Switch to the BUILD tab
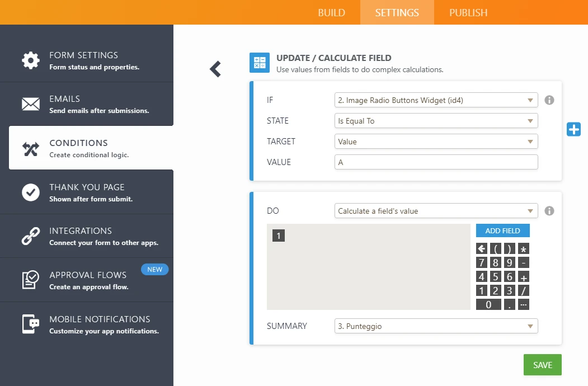This screenshot has height=386, width=588. click(x=331, y=12)
